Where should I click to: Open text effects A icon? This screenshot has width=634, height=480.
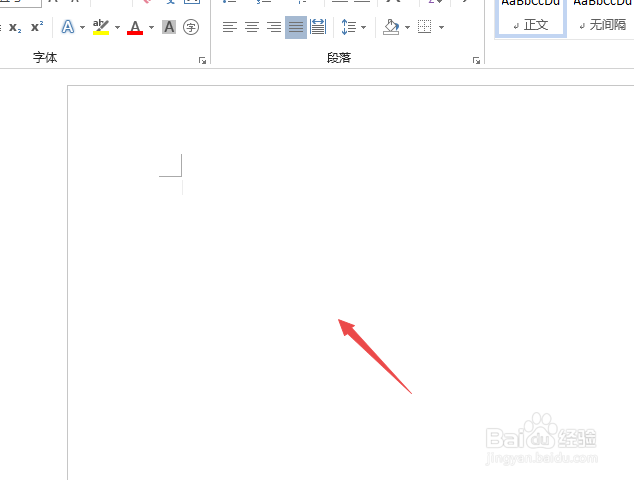pos(68,27)
